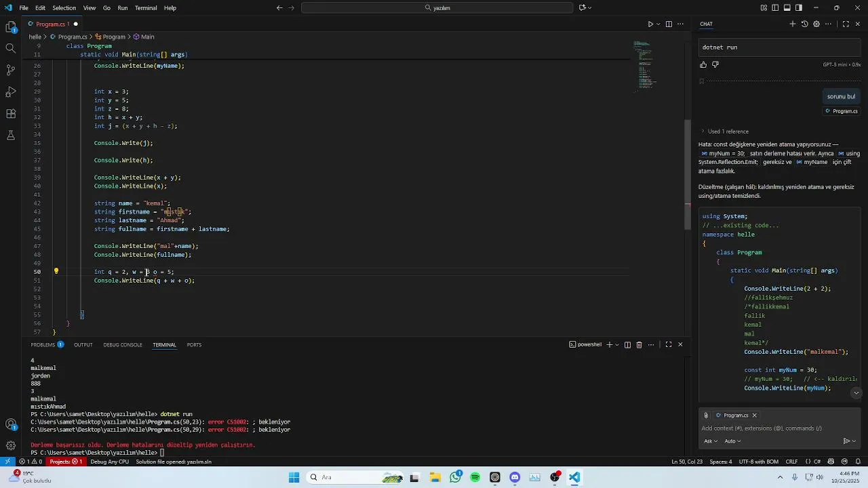This screenshot has height=488, width=868.
Task: Open new terminal profile dropdown arrow
Action: coord(616,344)
